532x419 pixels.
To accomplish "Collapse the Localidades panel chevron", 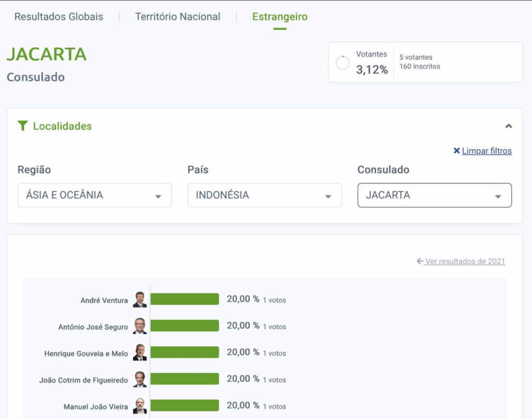I will click(509, 126).
